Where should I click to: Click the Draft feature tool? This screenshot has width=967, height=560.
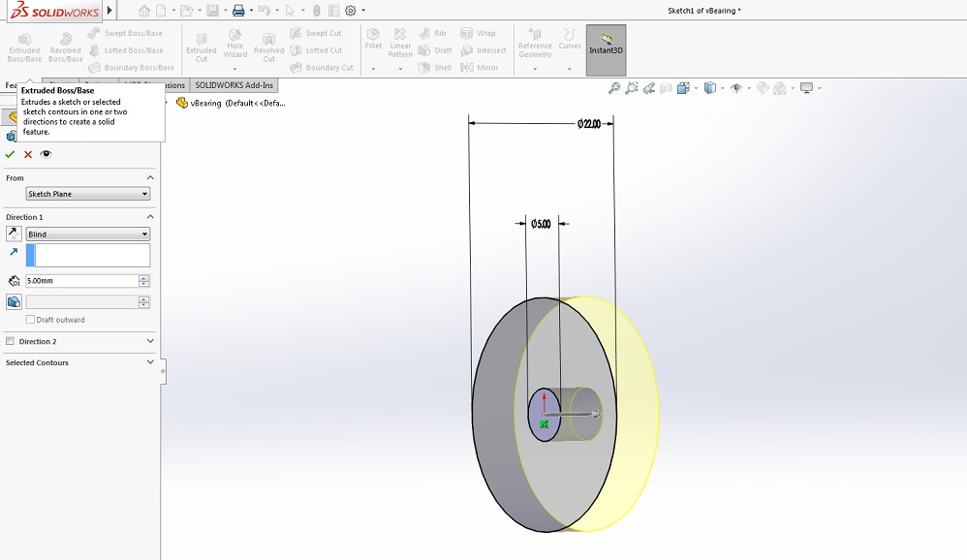click(x=435, y=50)
